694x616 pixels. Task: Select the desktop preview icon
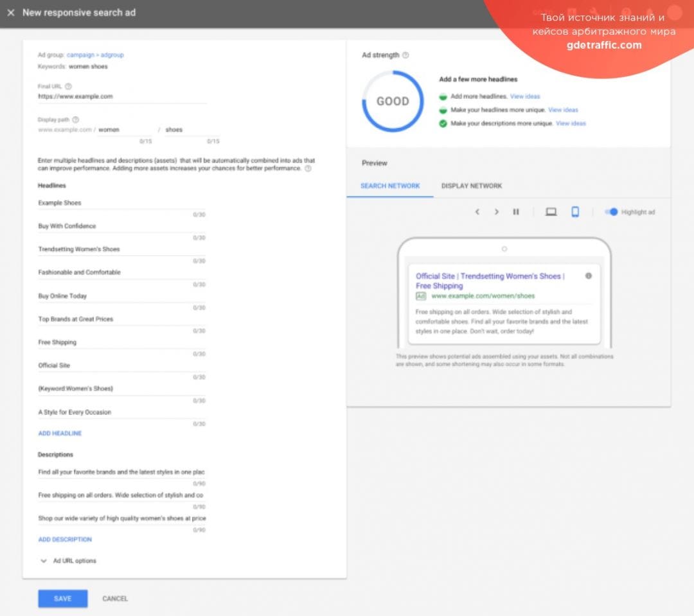pyautogui.click(x=551, y=211)
